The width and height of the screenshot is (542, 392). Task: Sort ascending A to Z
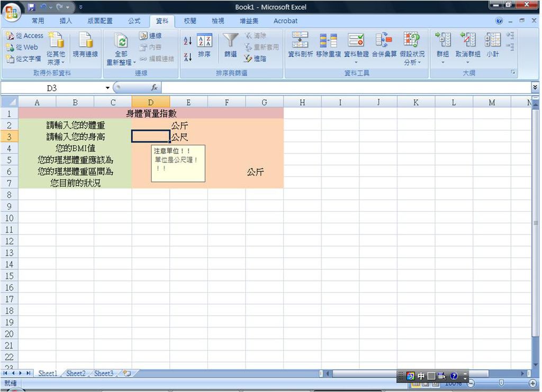[x=188, y=41]
